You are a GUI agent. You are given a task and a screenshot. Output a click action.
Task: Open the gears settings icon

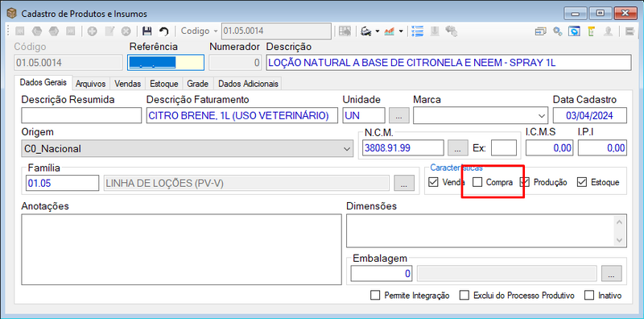pyautogui.click(x=557, y=31)
